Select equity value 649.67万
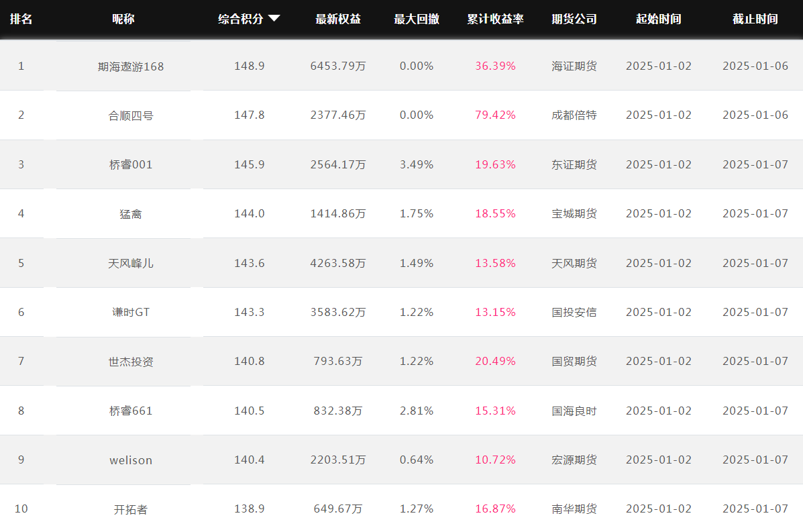Viewport: 803px width, 532px height. tap(338, 509)
